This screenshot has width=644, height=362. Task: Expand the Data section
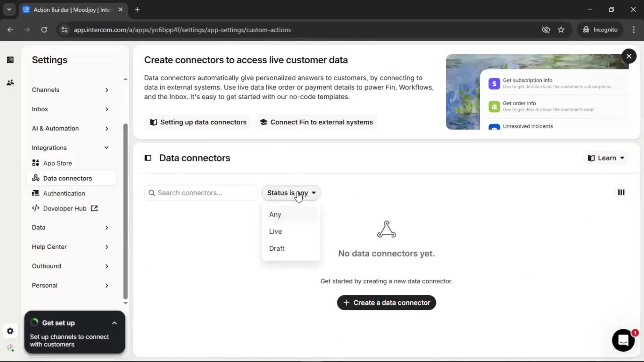click(x=70, y=228)
